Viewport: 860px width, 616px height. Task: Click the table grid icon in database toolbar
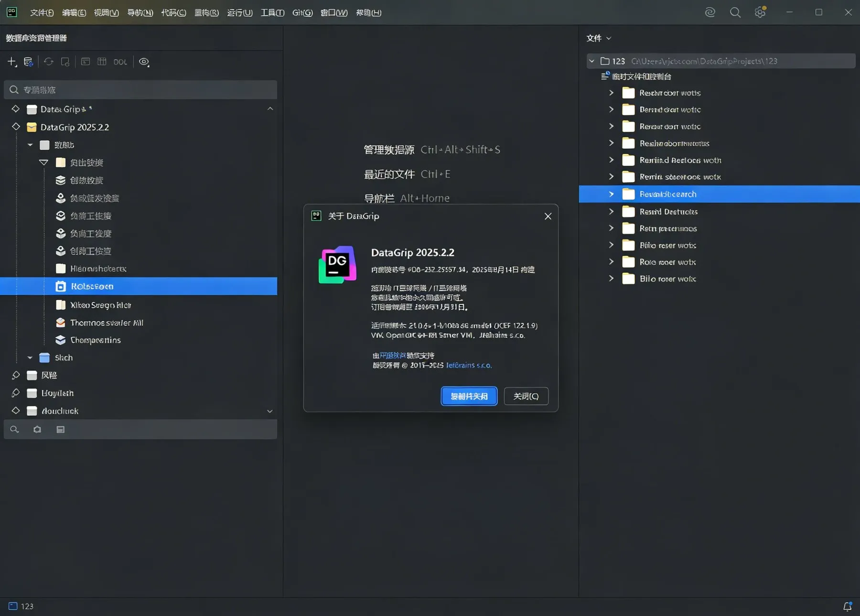(102, 62)
